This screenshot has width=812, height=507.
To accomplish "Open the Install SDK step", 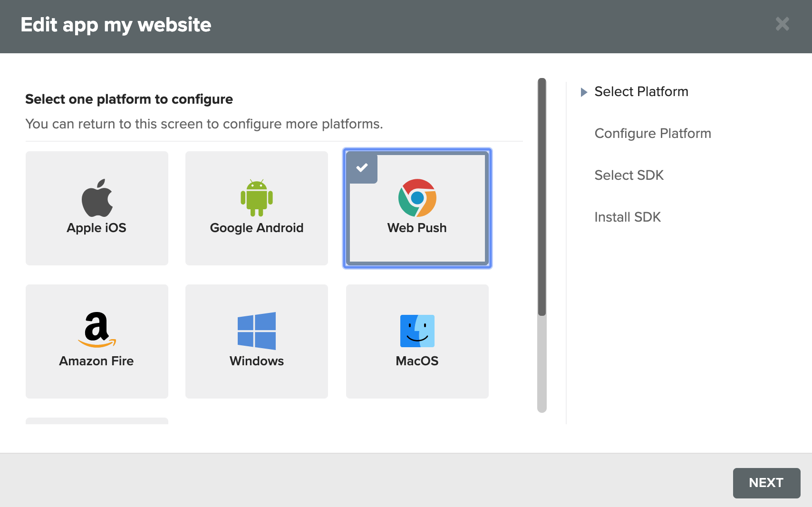I will tap(628, 217).
